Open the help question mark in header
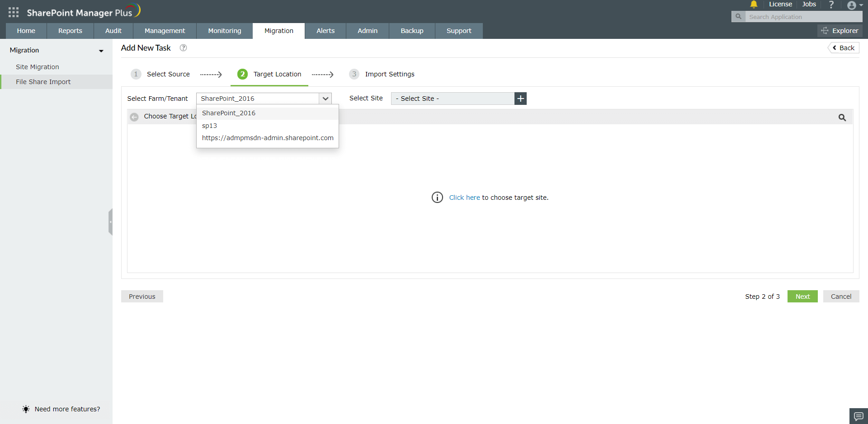Viewport: 868px width, 424px height. click(831, 5)
